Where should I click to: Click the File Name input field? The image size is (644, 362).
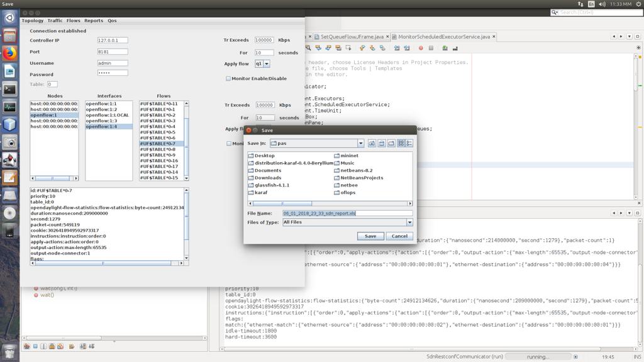tap(347, 213)
